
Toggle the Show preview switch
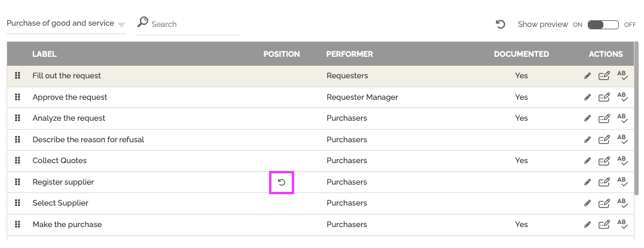coord(603,25)
